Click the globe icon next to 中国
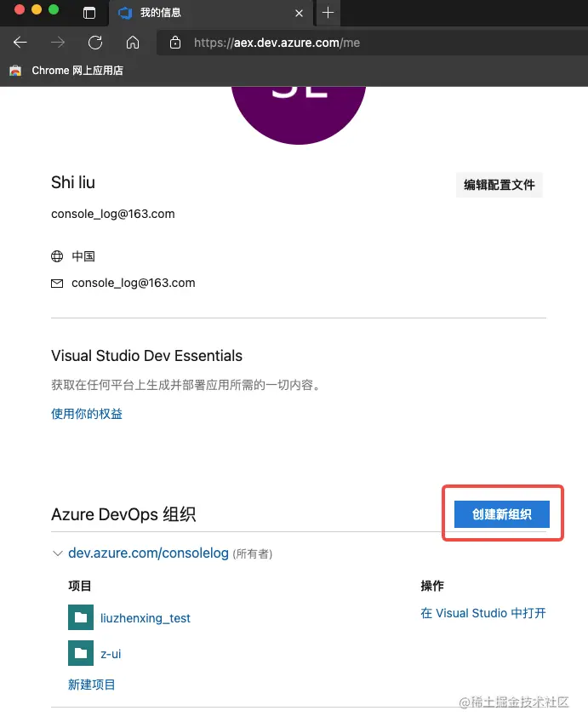Image resolution: width=588 pixels, height=728 pixels. click(57, 256)
